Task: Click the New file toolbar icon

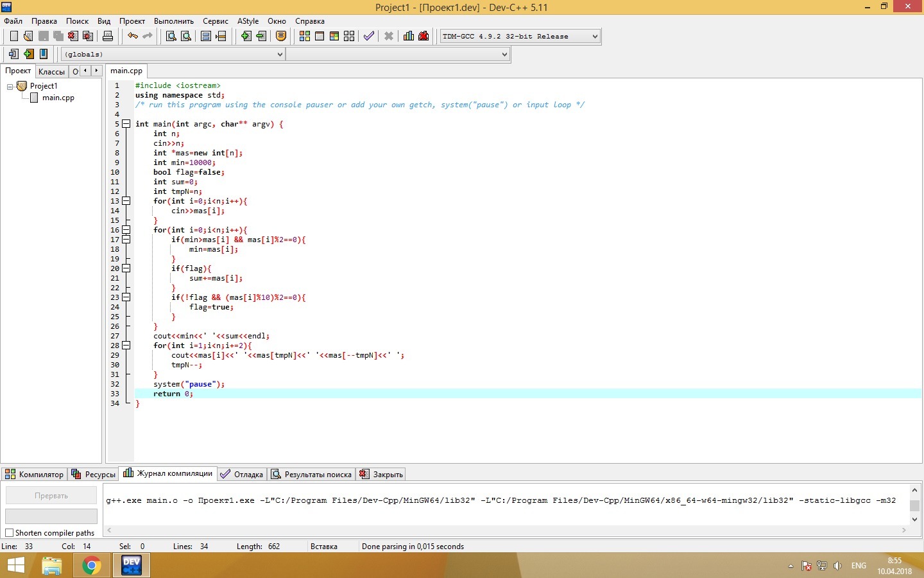Action: [x=13, y=36]
